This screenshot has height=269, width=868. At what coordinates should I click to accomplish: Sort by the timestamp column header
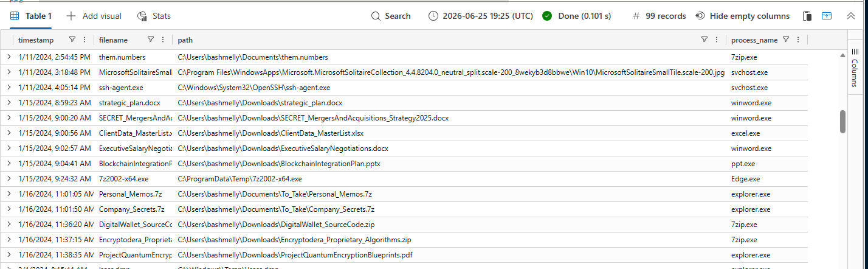point(36,40)
